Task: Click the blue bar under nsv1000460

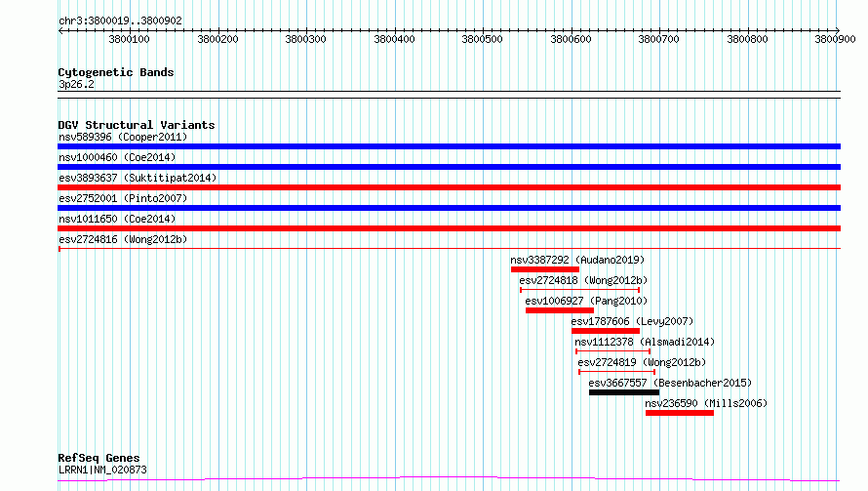Action: pyautogui.click(x=449, y=167)
